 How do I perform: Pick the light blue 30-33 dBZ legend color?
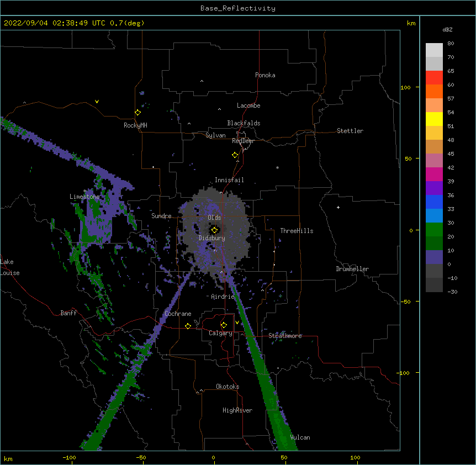(x=434, y=216)
